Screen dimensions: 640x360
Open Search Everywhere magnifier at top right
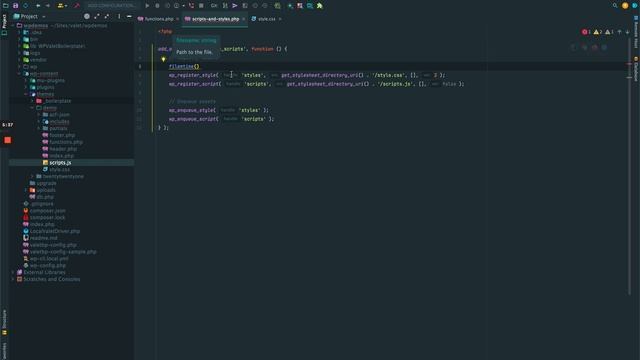(x=615, y=6)
